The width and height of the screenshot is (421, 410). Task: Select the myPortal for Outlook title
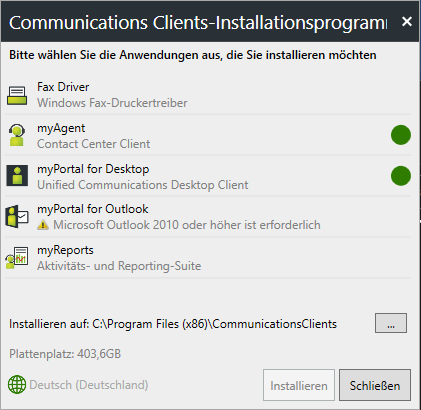[x=93, y=209]
